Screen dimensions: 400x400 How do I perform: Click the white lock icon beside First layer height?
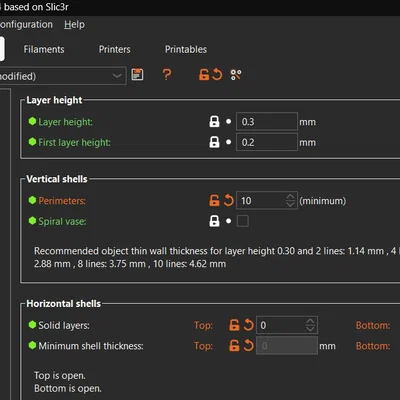214,142
